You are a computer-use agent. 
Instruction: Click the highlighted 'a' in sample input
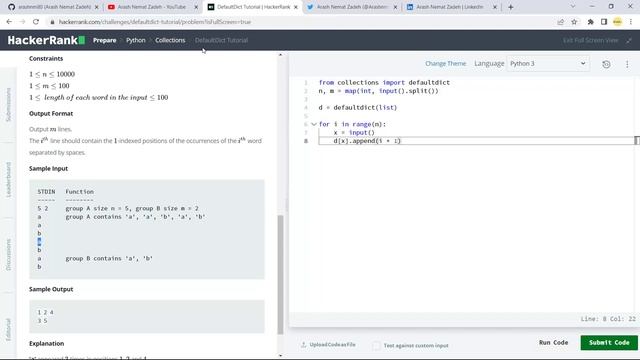point(39,242)
